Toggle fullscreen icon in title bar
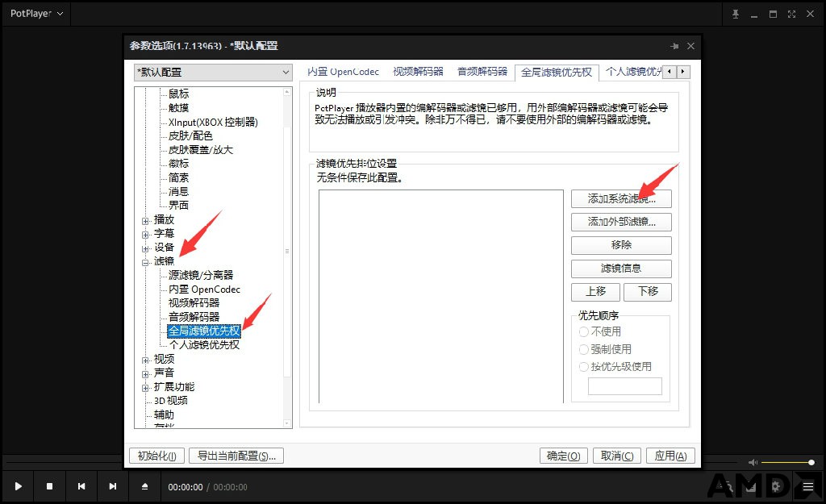This screenshot has height=504, width=826. [x=791, y=15]
